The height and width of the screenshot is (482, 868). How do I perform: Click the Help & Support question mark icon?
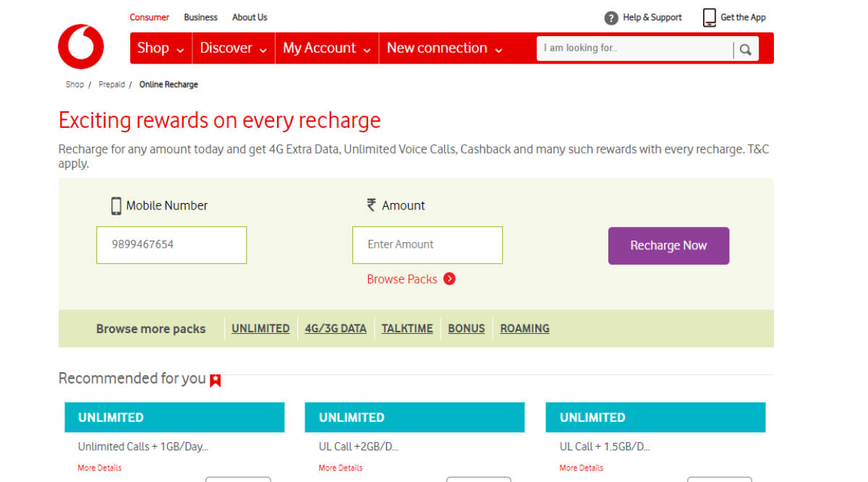pyautogui.click(x=611, y=18)
